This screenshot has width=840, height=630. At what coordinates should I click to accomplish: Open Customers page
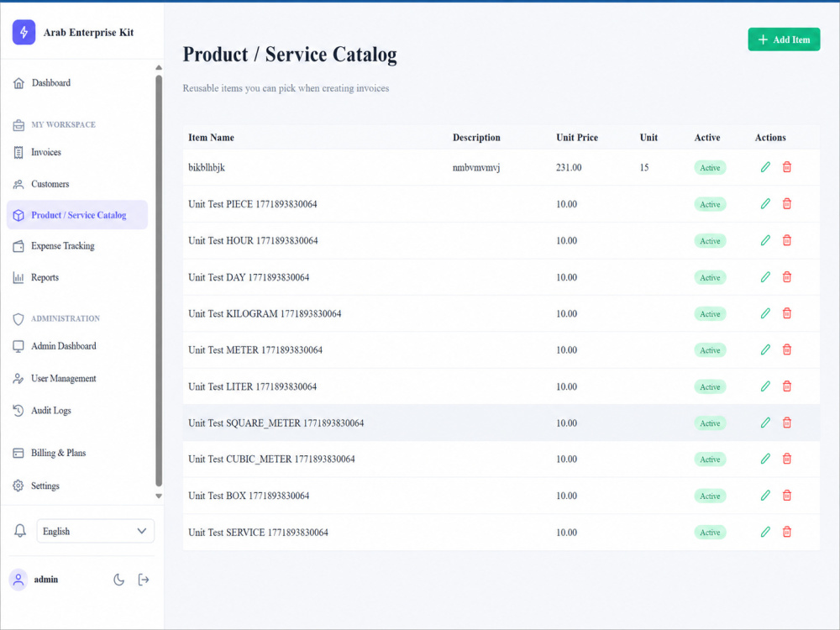tap(76, 184)
